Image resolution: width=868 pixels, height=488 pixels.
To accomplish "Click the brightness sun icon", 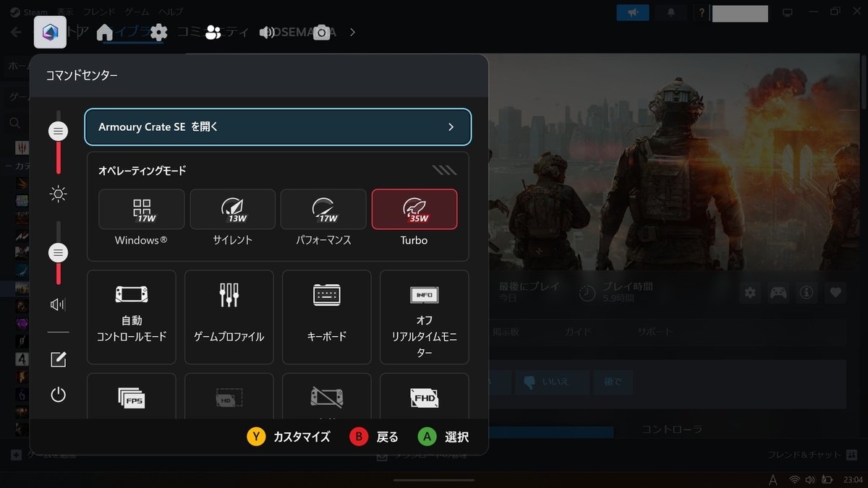I will tap(59, 194).
